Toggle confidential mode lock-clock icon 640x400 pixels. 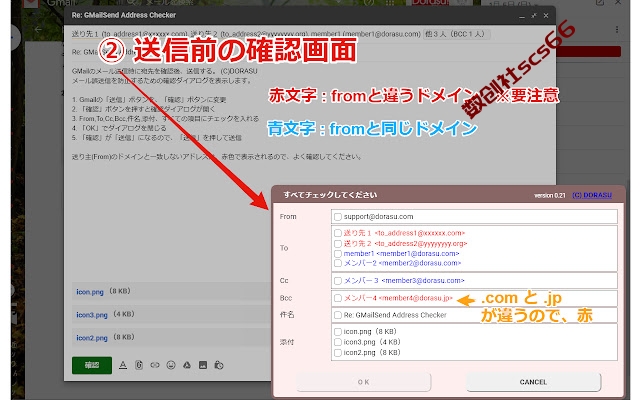tap(219, 365)
